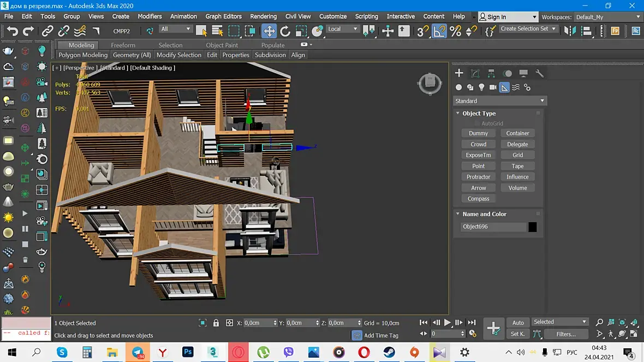
Task: Click the Filters... button
Action: click(565, 334)
